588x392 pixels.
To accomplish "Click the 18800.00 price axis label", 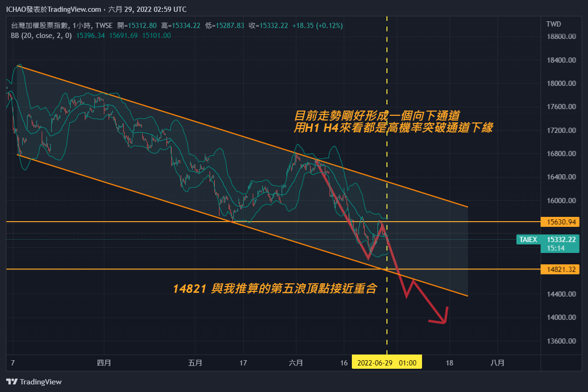I will [x=561, y=37].
